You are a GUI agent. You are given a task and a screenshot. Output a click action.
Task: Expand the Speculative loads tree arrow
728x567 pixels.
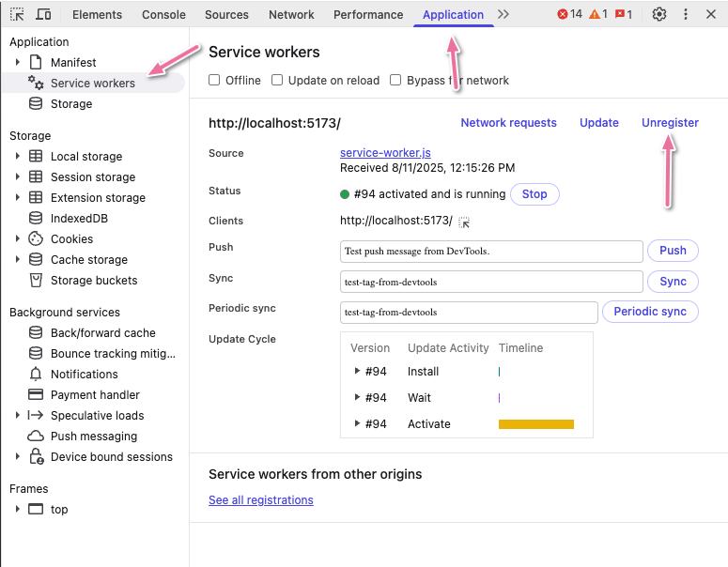point(18,415)
